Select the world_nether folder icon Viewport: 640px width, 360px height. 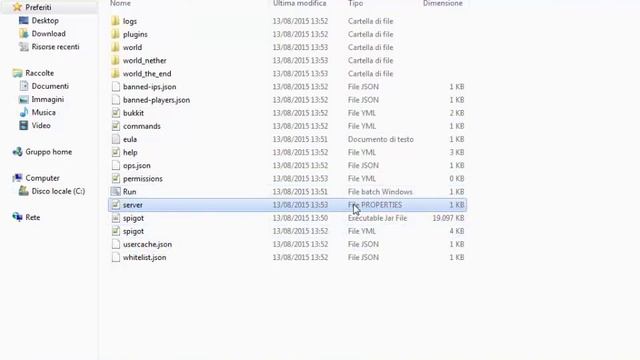(x=116, y=60)
